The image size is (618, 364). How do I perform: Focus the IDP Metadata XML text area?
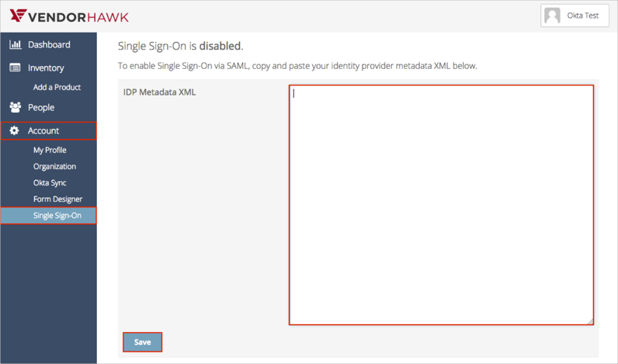tap(441, 204)
